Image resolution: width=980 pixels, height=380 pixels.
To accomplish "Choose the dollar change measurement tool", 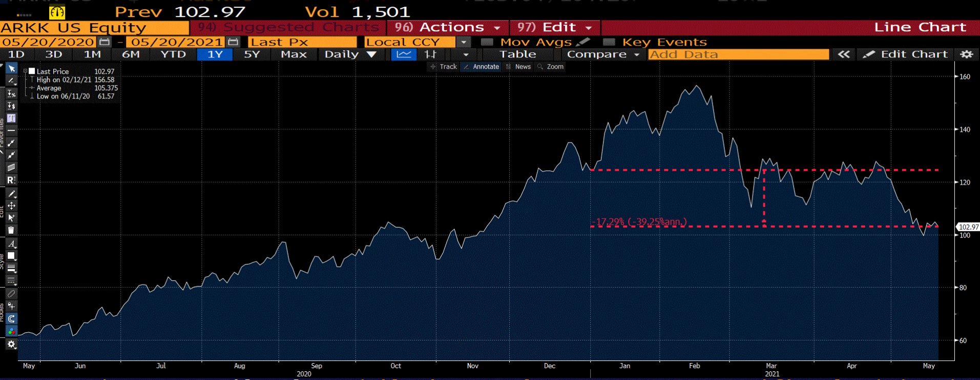I will [11, 106].
